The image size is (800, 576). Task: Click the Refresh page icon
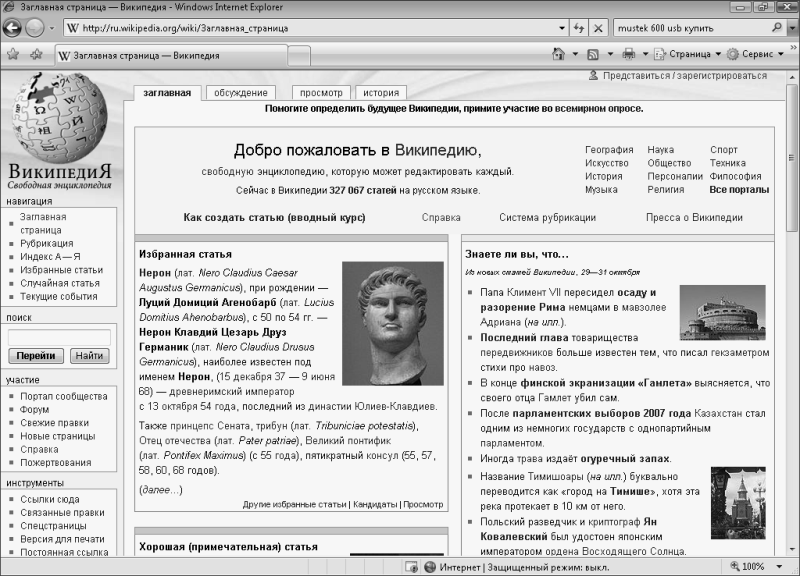coord(579,28)
